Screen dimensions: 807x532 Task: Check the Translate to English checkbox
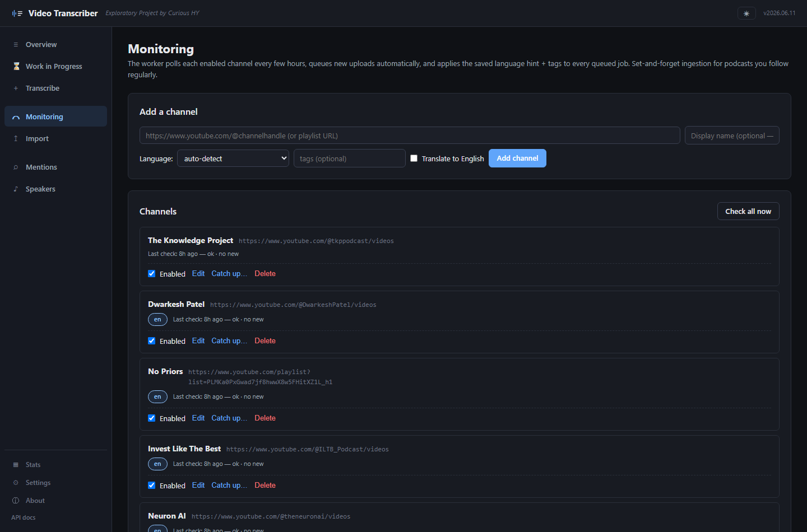(414, 158)
